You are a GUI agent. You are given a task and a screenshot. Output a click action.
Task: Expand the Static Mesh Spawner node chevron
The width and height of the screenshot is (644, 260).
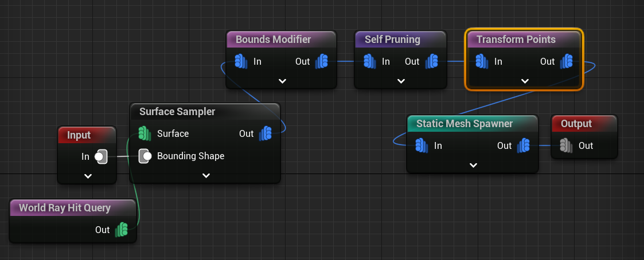pyautogui.click(x=473, y=165)
